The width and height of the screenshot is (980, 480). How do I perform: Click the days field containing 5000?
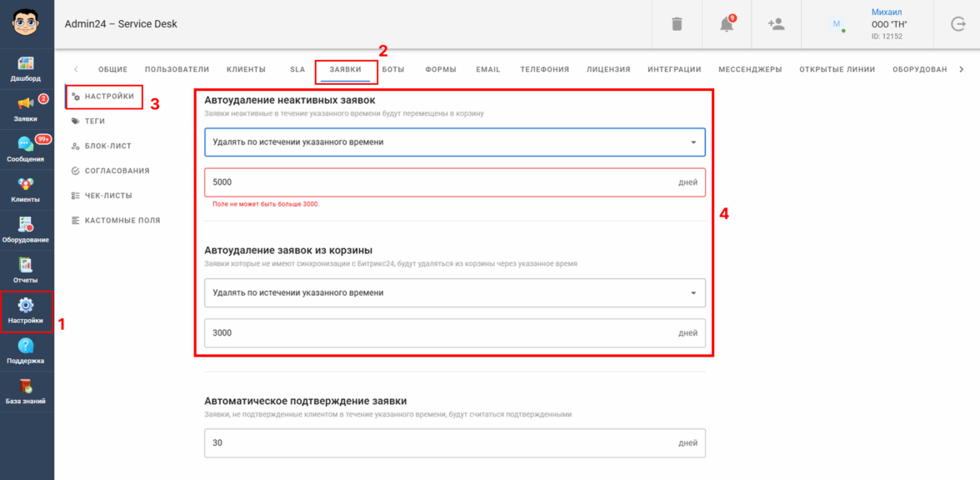click(455, 182)
